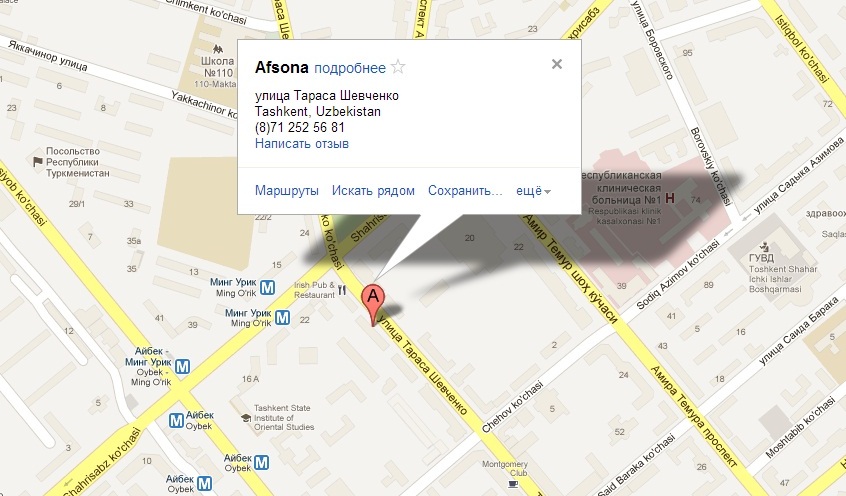Click ГУВД building icon
This screenshot has width=846, height=496.
point(763,247)
